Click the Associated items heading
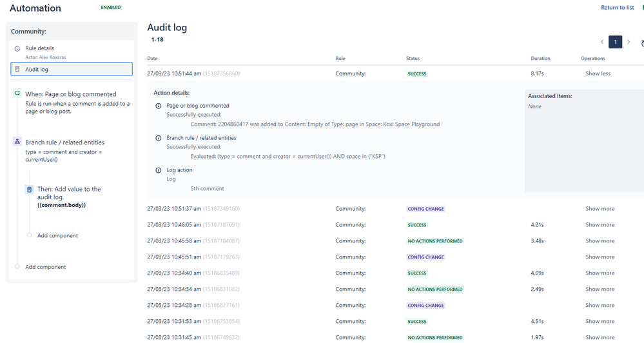Screen dimensions: 644x343 [550, 95]
